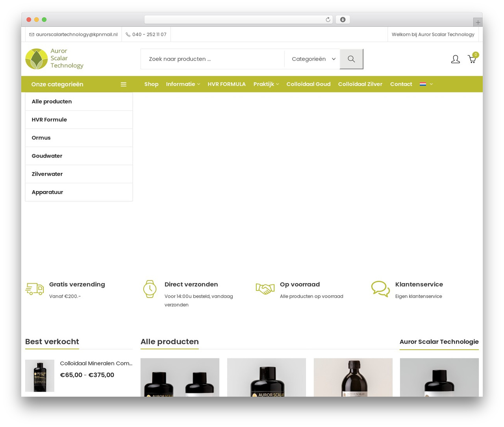The height and width of the screenshot is (427, 504).
Task: Click the browser reload icon
Action: click(x=328, y=20)
